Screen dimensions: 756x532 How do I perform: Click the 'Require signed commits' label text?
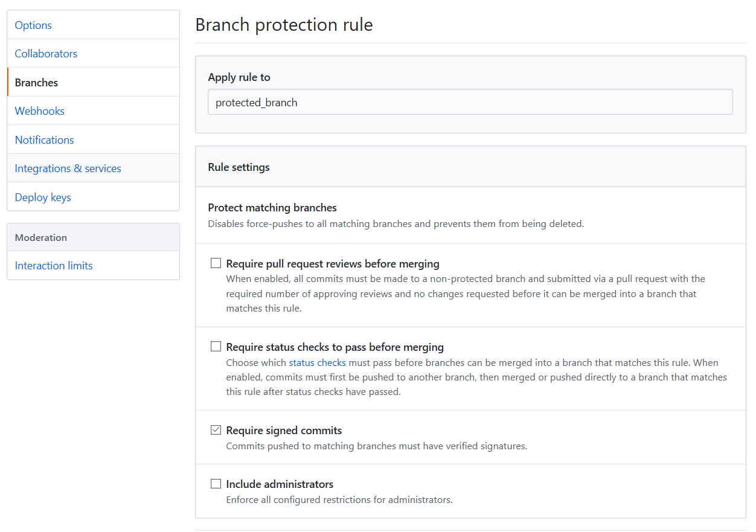tap(284, 430)
